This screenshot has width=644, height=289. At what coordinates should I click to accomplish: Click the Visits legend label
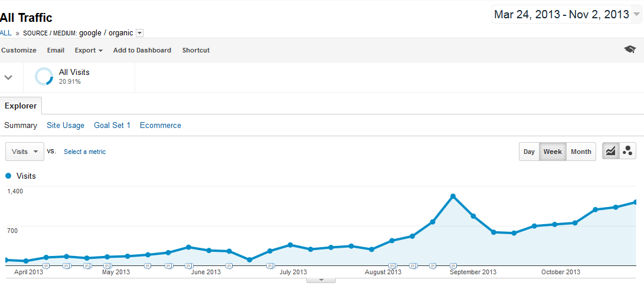click(x=26, y=176)
